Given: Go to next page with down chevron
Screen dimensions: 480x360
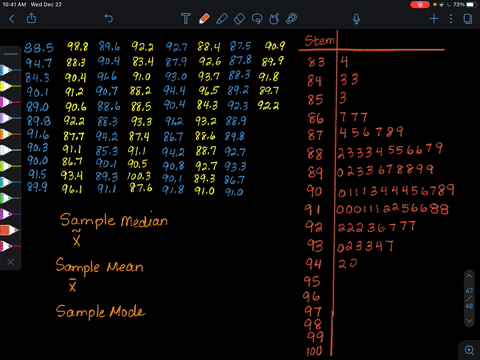Looking at the screenshot, I should tap(469, 321).
